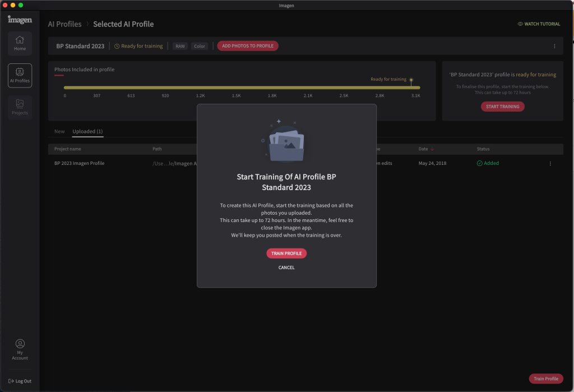The width and height of the screenshot is (574, 392).
Task: Click the Train Profile button in the bottom corner
Action: coord(546,379)
